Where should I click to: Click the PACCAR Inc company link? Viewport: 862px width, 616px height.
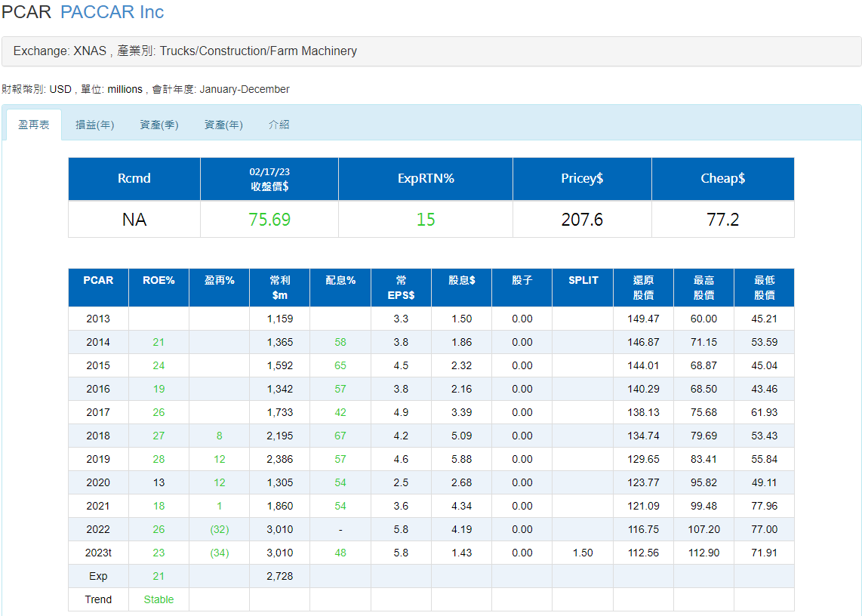pos(112,12)
